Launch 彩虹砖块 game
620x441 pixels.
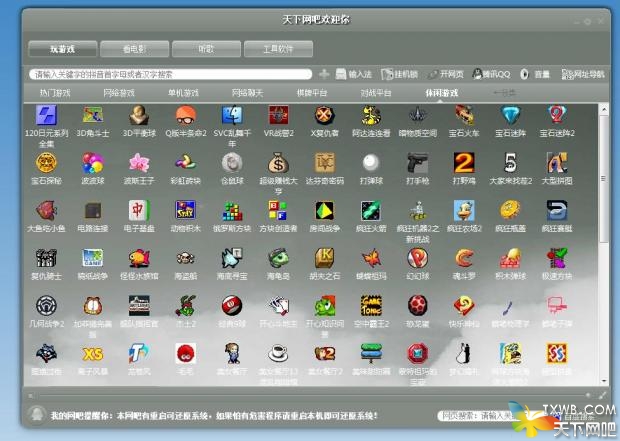point(186,163)
